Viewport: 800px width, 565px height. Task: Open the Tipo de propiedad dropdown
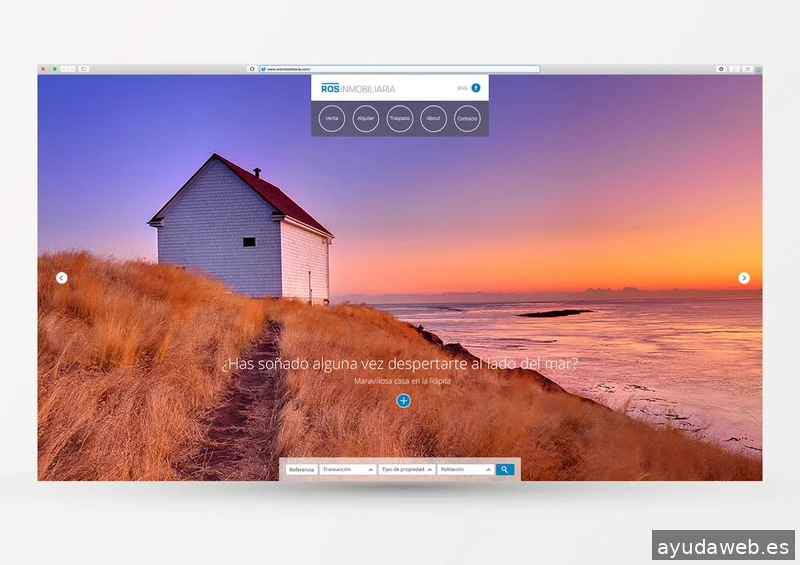(407, 469)
